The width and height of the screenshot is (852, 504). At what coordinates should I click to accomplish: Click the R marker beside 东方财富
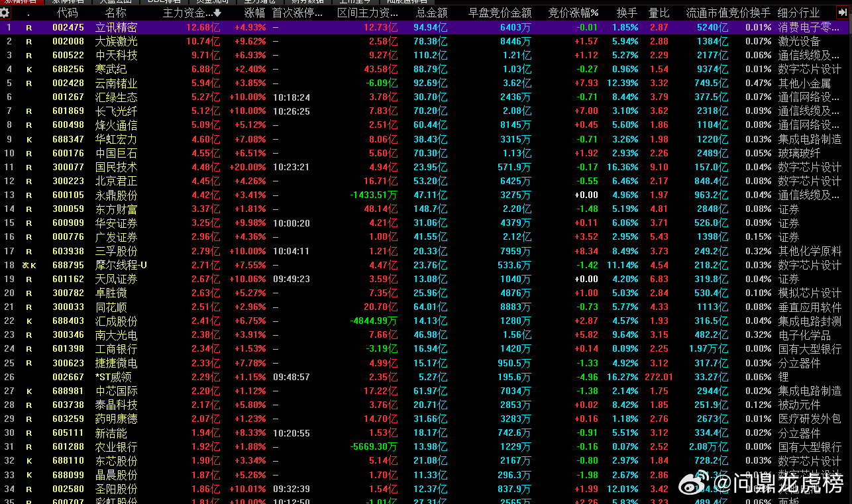coord(28,209)
